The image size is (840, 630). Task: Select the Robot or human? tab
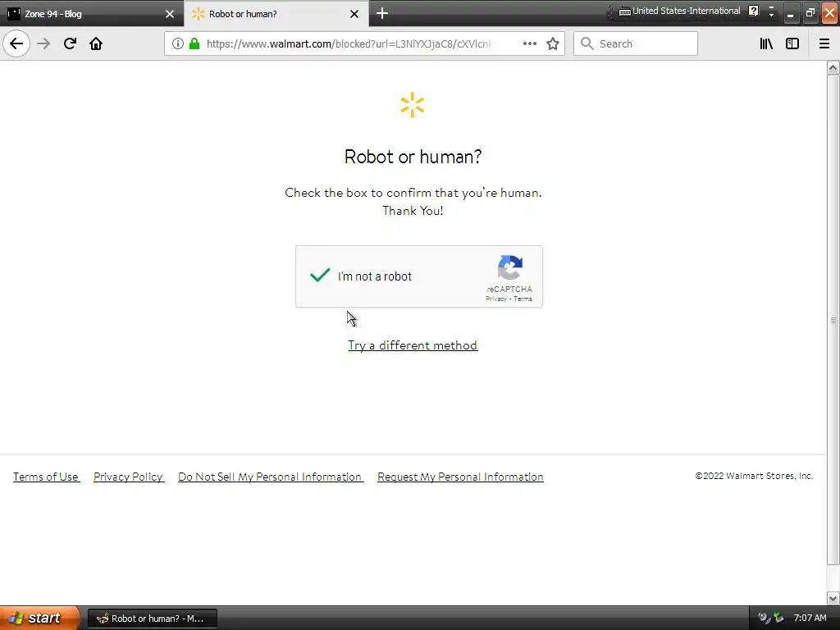(x=276, y=14)
